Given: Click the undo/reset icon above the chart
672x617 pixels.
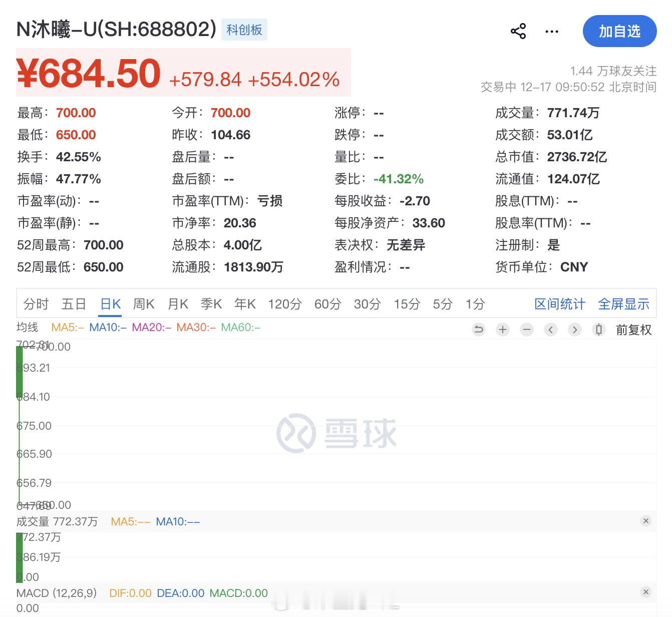Looking at the screenshot, I should [479, 330].
